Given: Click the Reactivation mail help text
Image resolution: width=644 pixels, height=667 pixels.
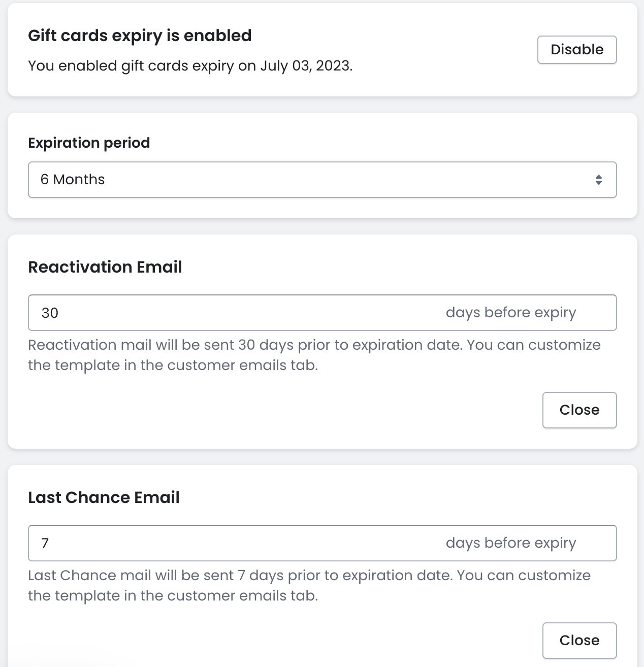Looking at the screenshot, I should coord(314,355).
